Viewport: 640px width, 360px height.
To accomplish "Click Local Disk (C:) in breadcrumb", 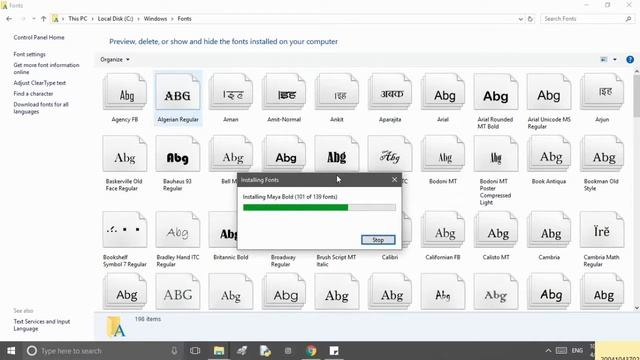I will pos(116,19).
